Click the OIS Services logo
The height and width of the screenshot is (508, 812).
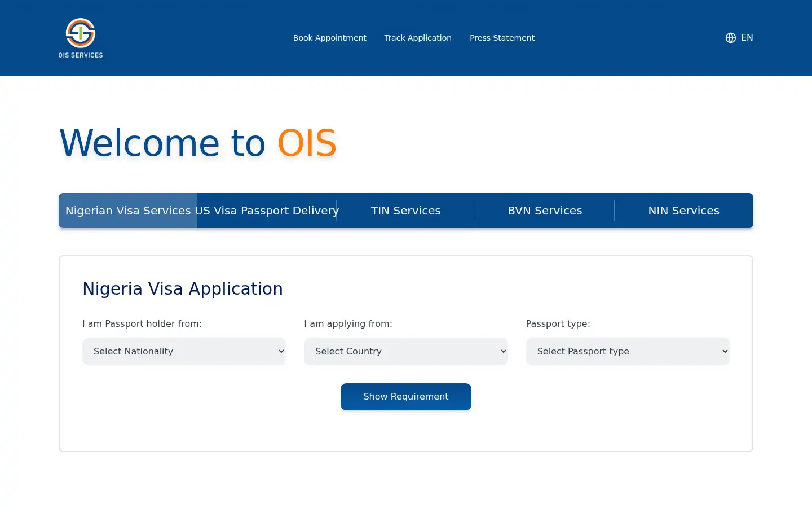point(81,38)
